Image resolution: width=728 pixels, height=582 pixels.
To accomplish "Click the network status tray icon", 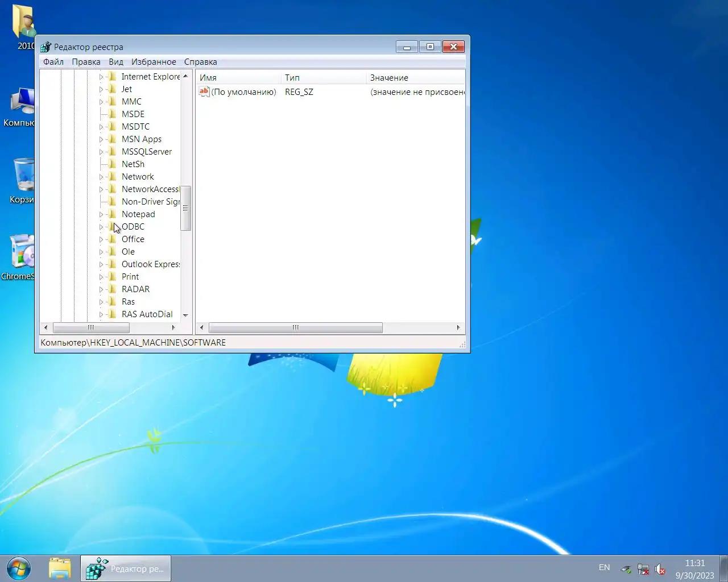I will (643, 568).
